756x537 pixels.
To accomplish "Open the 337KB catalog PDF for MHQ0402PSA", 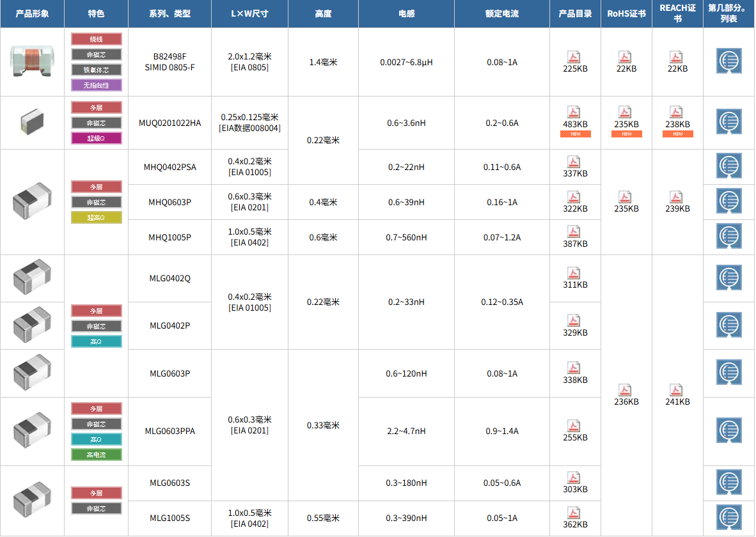I will (574, 162).
